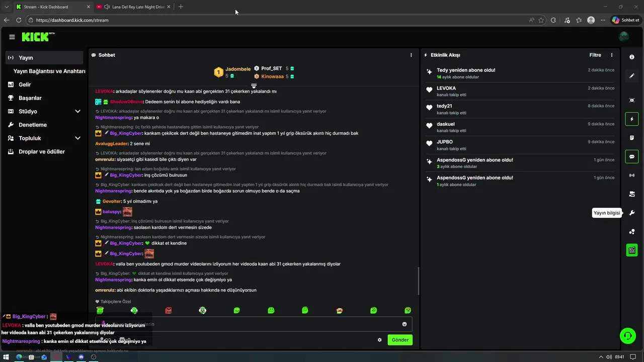
Task: Click Kinowaaa in top gifters
Action: point(272,76)
